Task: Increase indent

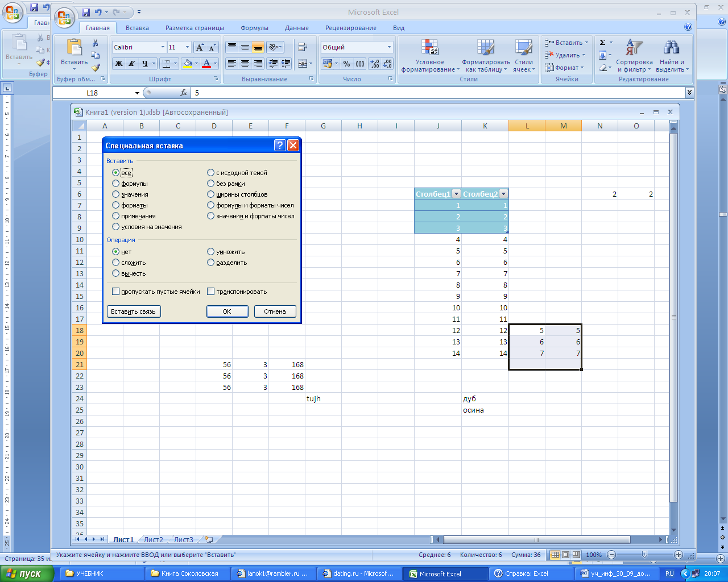Action: click(286, 64)
